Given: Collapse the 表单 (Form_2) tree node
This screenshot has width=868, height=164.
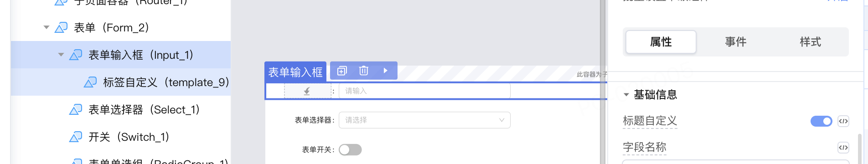Looking at the screenshot, I should [46, 27].
